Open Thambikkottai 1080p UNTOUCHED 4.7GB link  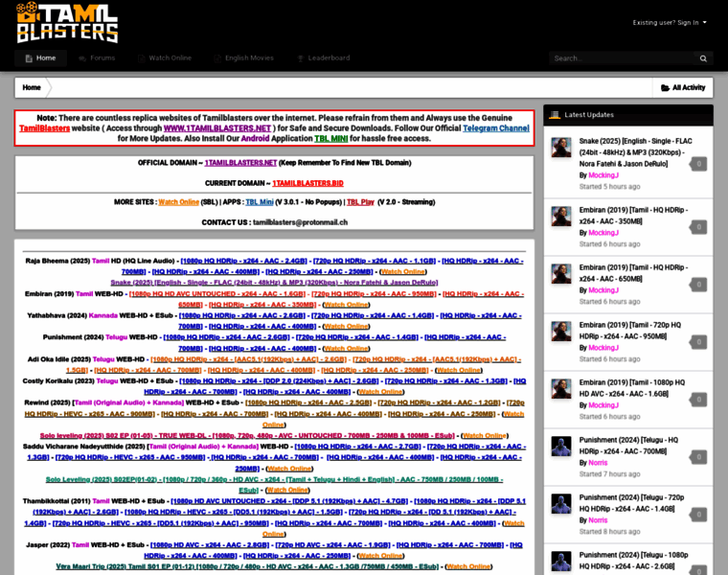point(289,501)
